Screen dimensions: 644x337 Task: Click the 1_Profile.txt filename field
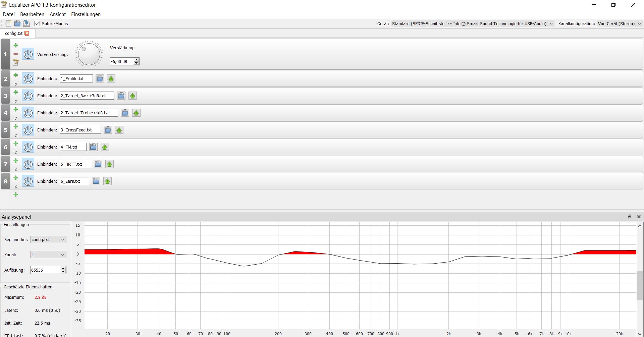pos(76,78)
